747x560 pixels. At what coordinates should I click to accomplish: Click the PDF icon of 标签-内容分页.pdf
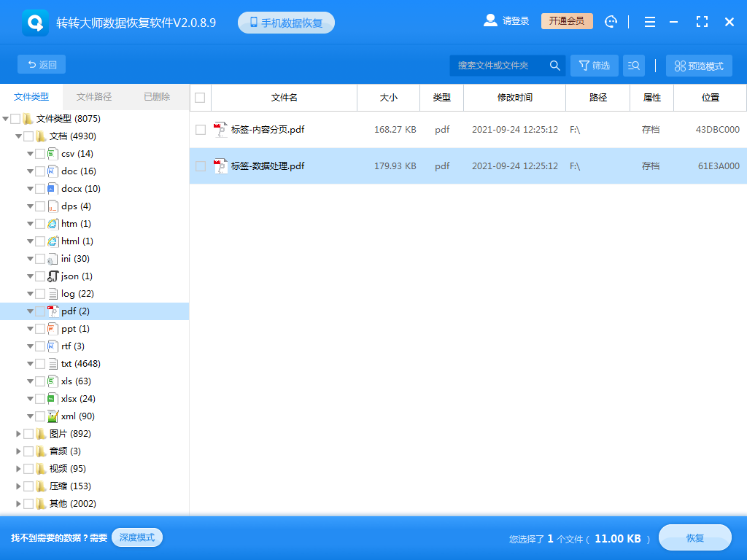pos(220,130)
